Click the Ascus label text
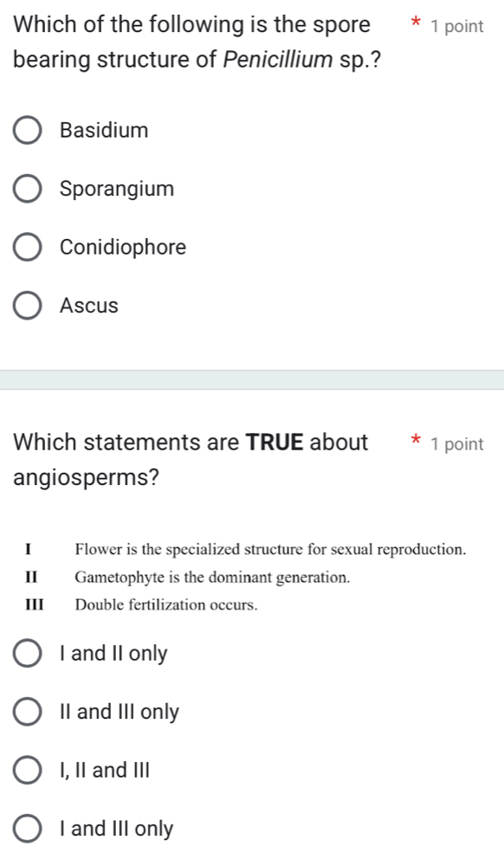 [88, 304]
